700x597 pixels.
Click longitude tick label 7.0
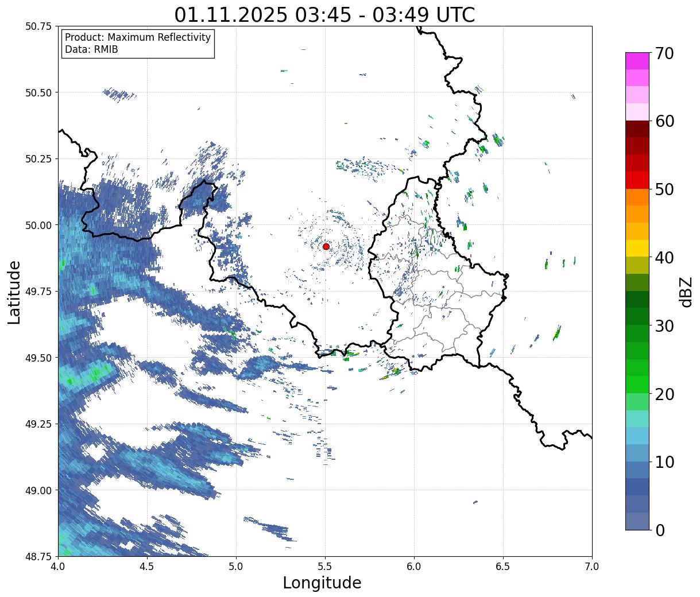592,567
